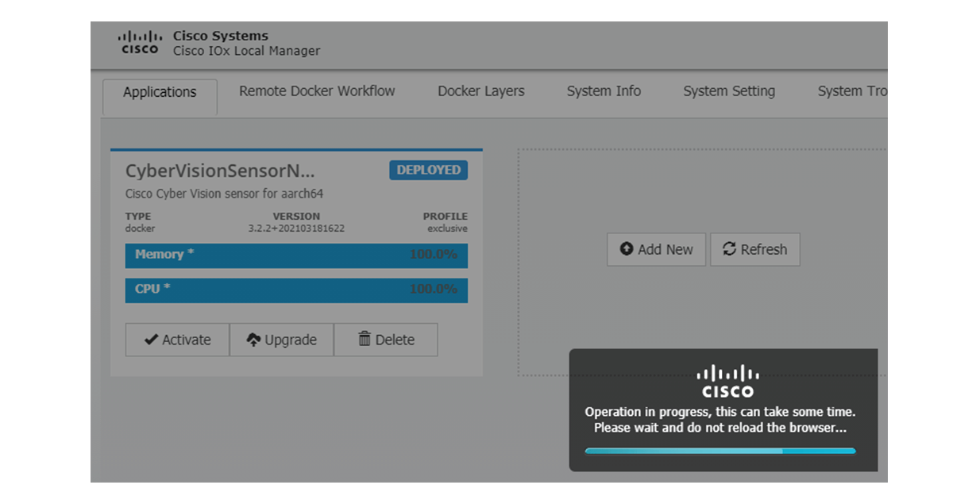Select the Applications tab
980x504 pixels.
point(159,92)
